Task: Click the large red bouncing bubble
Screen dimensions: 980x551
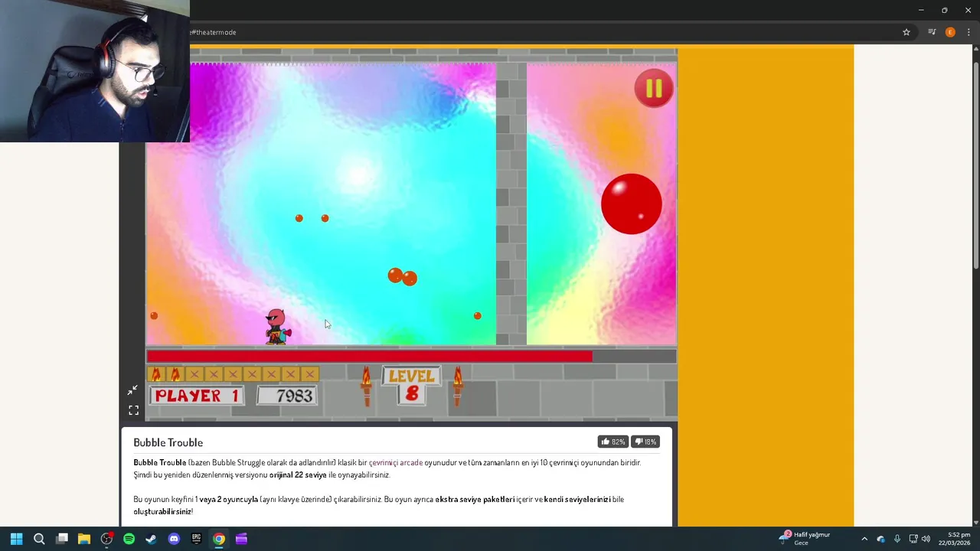Action: (x=632, y=204)
